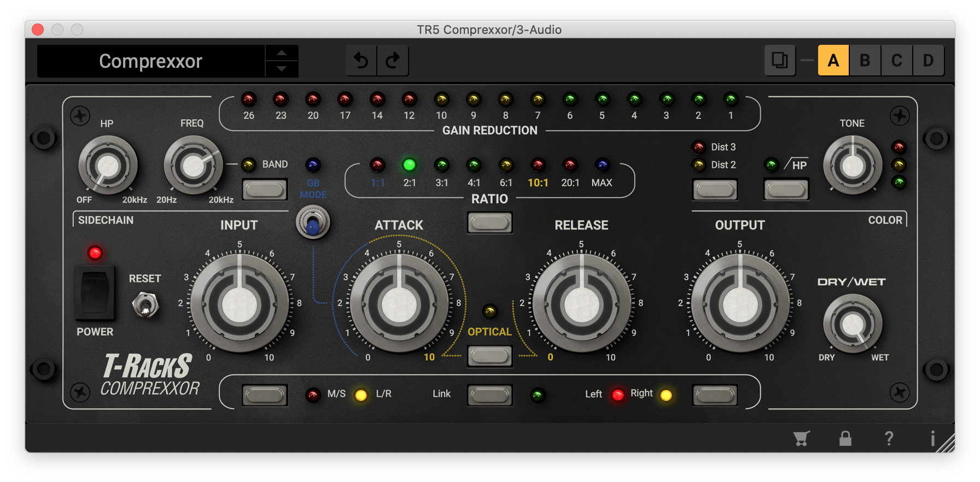Toggle the OPTICAL mode button

pyautogui.click(x=490, y=356)
